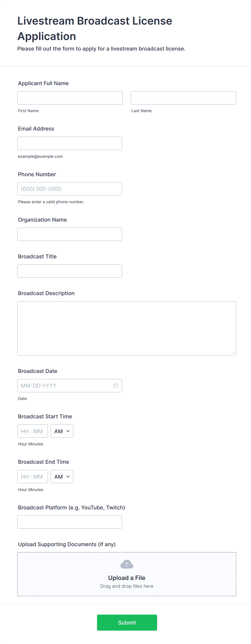Screen dimensions: 251x644
Task: Open the AM/PM selector for Broadcast Start Time
Action: [62, 431]
